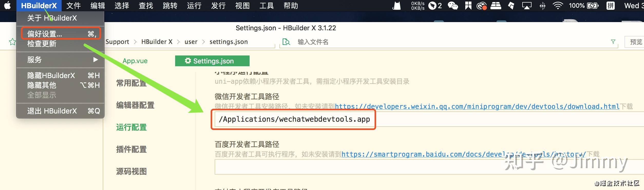Click the gear icon on Settings.json tab
The height and width of the screenshot is (190, 644).
tap(188, 61)
